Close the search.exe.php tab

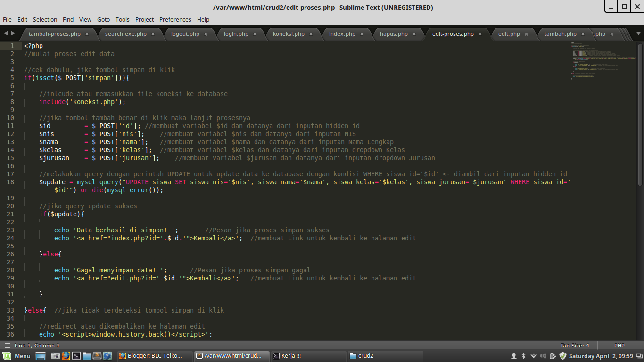coord(153,34)
